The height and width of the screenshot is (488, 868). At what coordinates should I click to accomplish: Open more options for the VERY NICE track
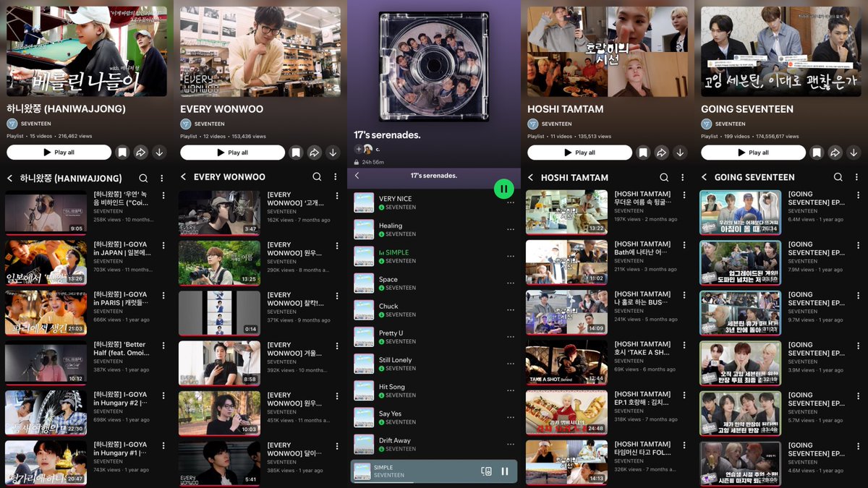click(x=511, y=202)
